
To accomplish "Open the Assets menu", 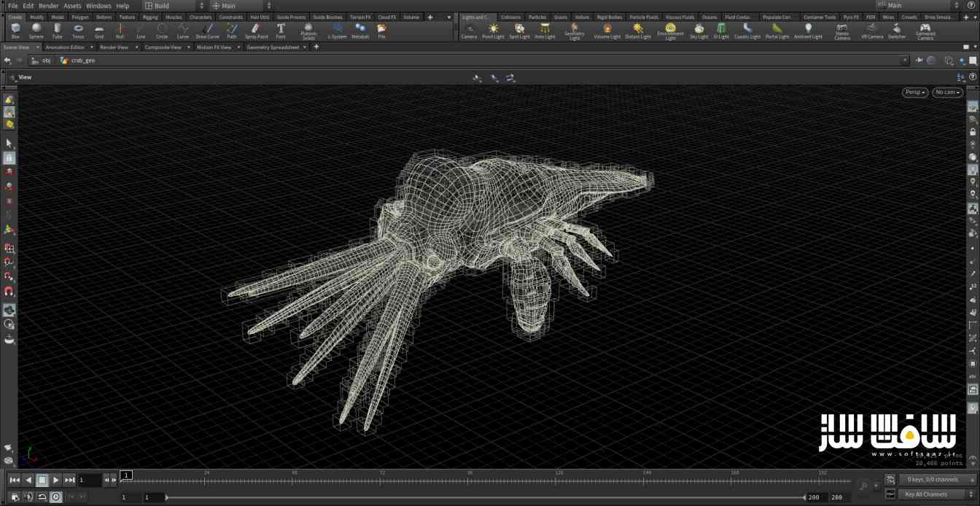I will tap(72, 5).
